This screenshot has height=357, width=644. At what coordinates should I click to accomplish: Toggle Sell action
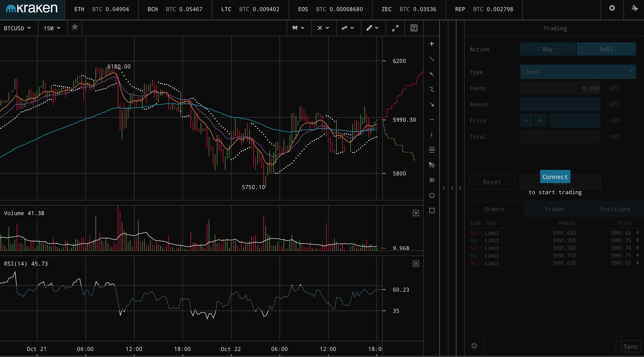click(606, 49)
